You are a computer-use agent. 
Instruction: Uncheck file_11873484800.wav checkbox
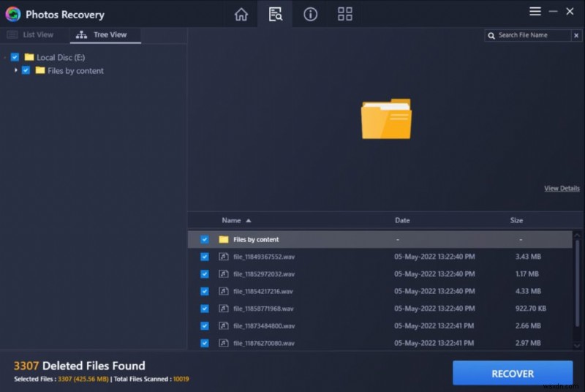click(205, 325)
